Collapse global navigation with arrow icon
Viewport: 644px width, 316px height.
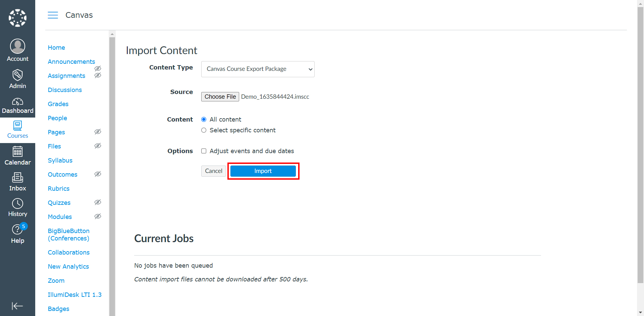pyautogui.click(x=17, y=306)
